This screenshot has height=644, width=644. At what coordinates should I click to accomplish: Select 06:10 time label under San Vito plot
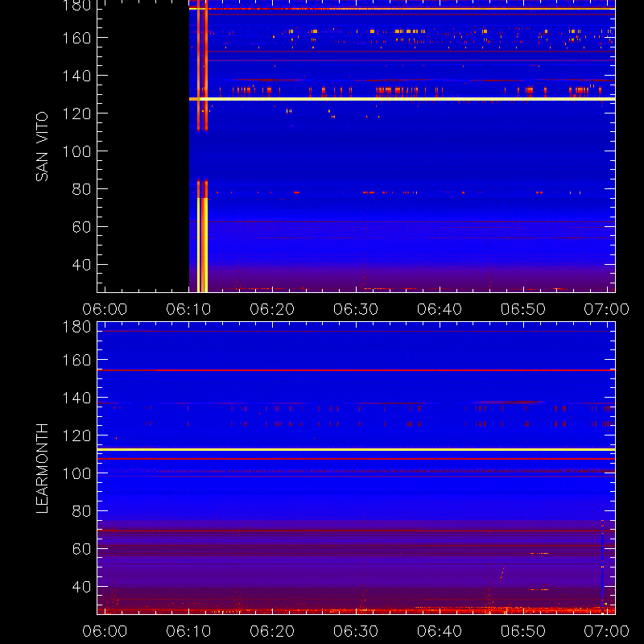pos(188,309)
